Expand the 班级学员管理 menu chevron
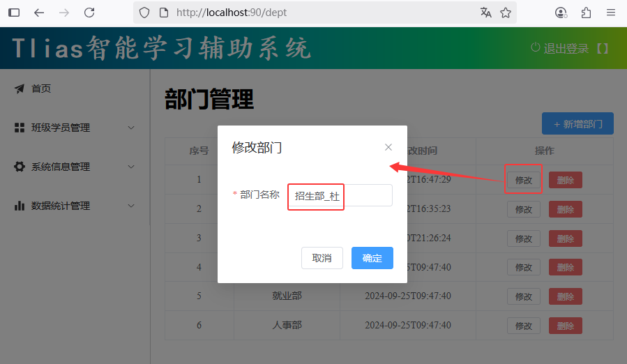Viewport: 627px width, 364px height. [131, 128]
